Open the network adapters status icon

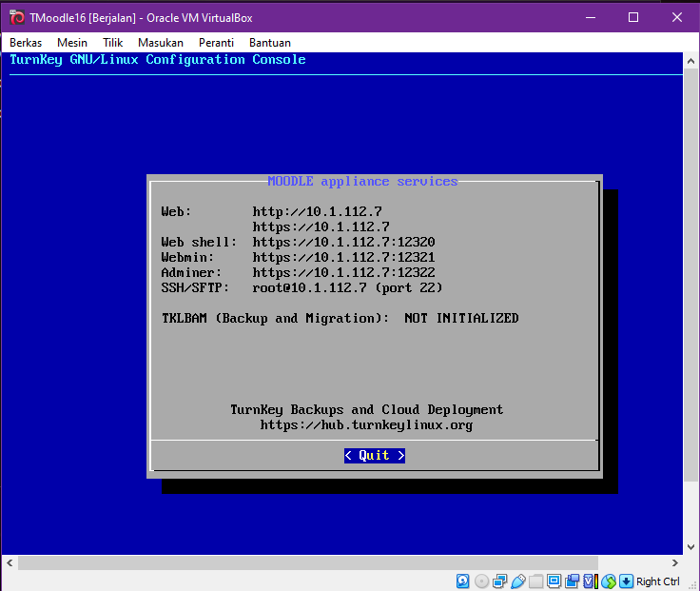[499, 581]
